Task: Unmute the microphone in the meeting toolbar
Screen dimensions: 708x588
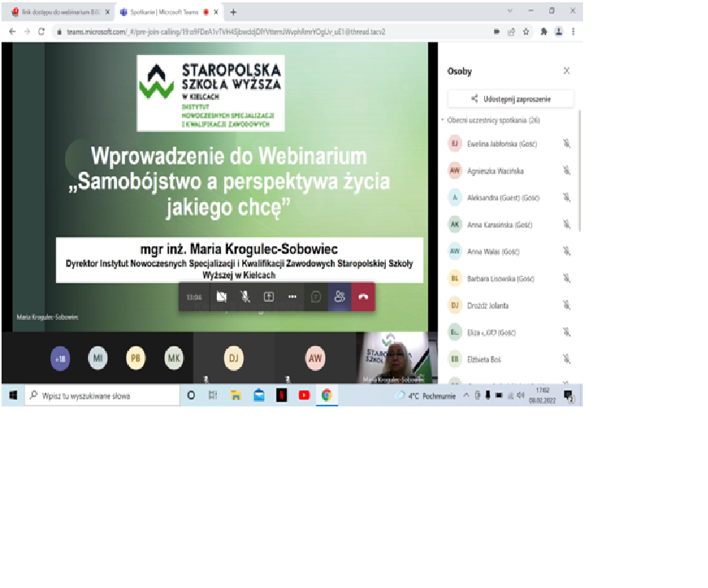Action: [x=244, y=296]
